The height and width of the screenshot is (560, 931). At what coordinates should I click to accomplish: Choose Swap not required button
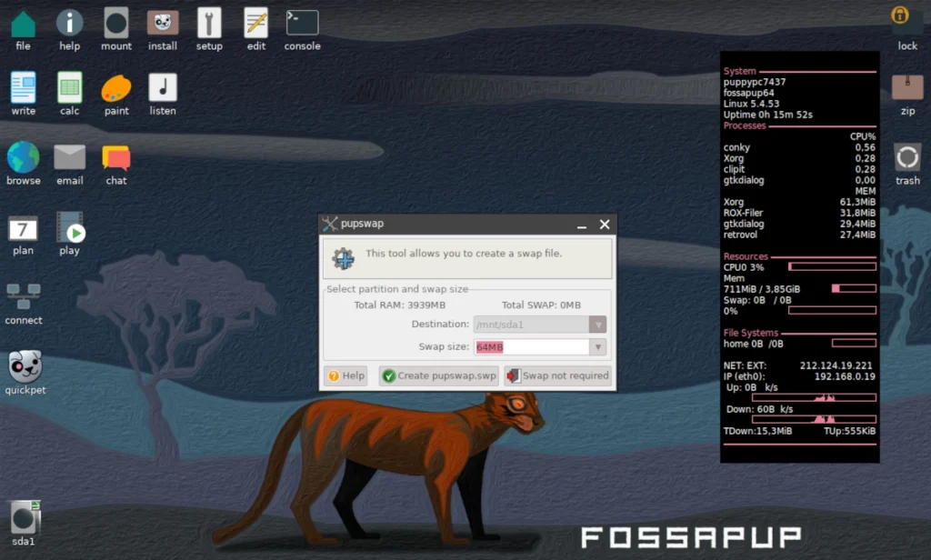[x=558, y=375]
